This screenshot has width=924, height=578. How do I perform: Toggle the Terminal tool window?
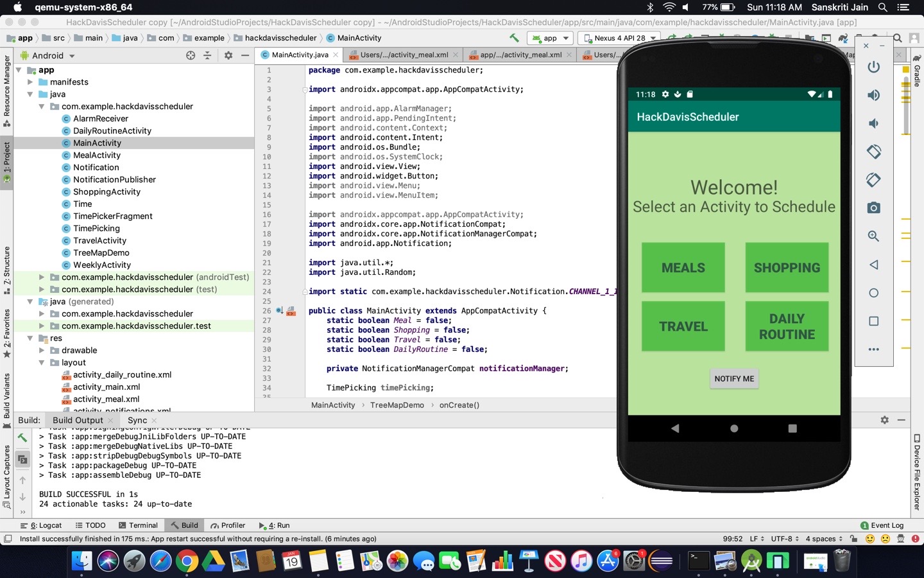[137, 525]
